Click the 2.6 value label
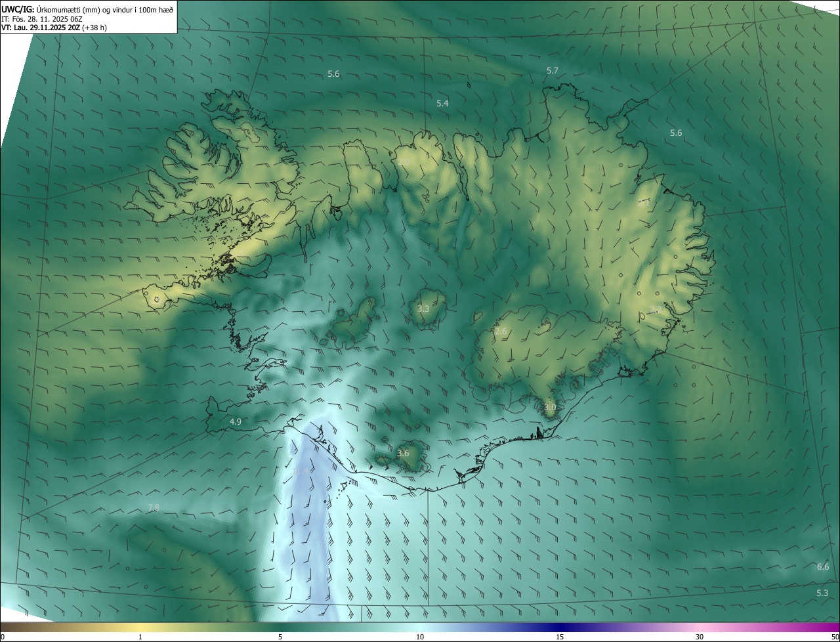This screenshot has height=642, width=840. click(x=501, y=331)
